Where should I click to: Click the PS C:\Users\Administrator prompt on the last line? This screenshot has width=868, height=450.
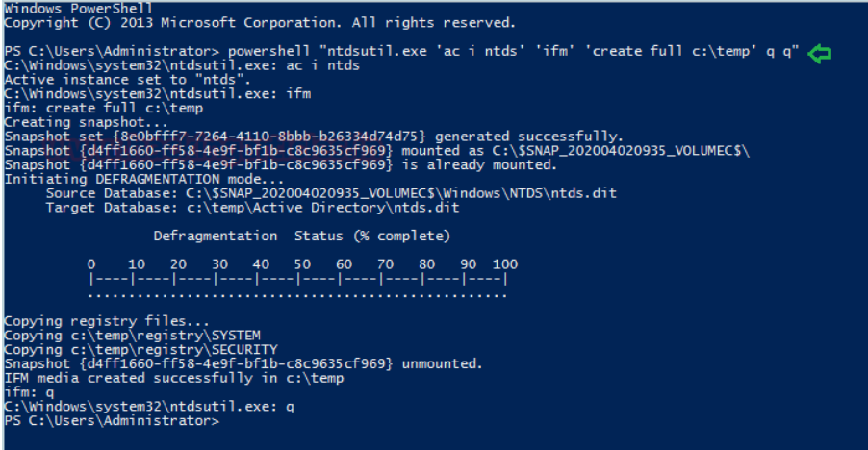(112, 421)
